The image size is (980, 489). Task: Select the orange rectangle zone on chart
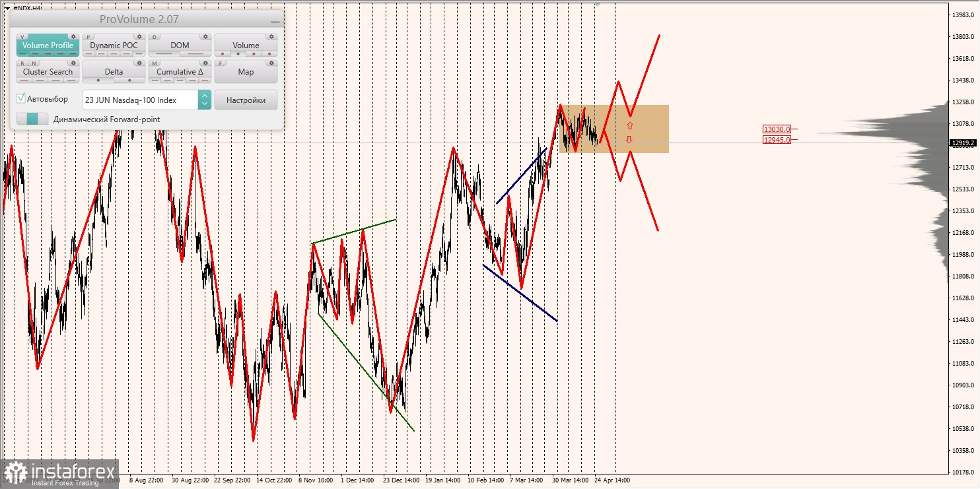click(x=614, y=129)
